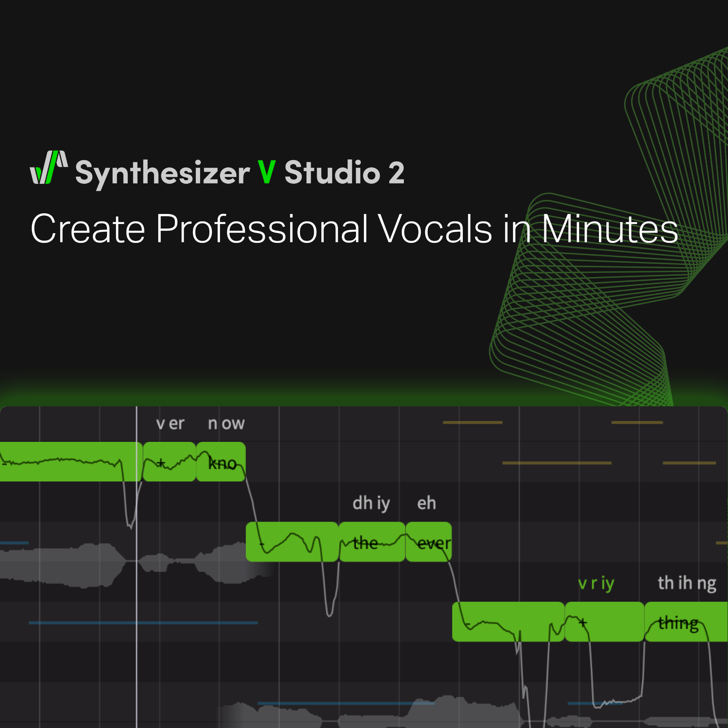Click the "n ow" phoneme label
This screenshot has width=728, height=728.
point(226,424)
